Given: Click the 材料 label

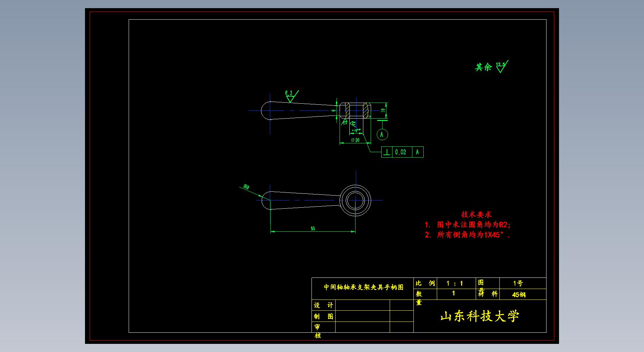Looking at the screenshot, I should [x=488, y=294].
